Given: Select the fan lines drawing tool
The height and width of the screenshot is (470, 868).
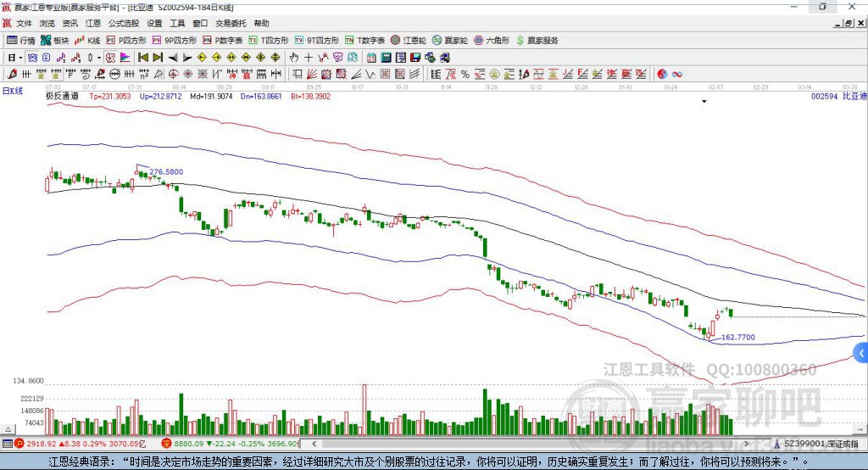Looking at the screenshot, I should pos(312,75).
